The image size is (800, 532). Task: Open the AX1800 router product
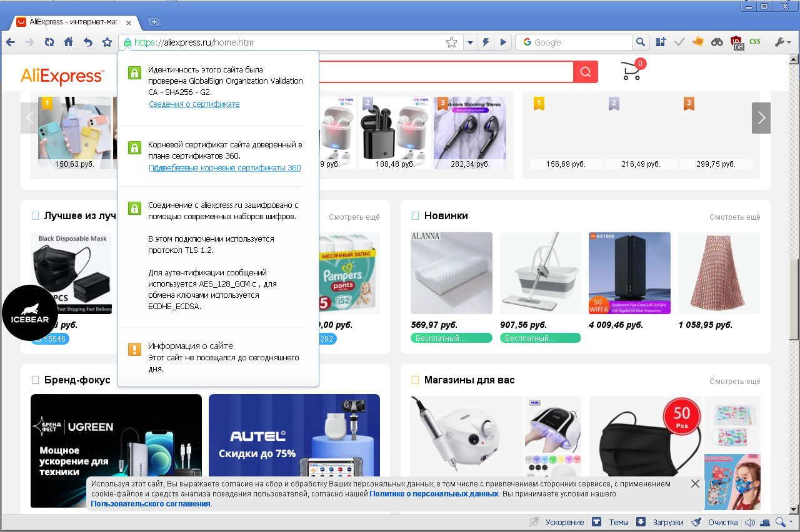(x=629, y=273)
